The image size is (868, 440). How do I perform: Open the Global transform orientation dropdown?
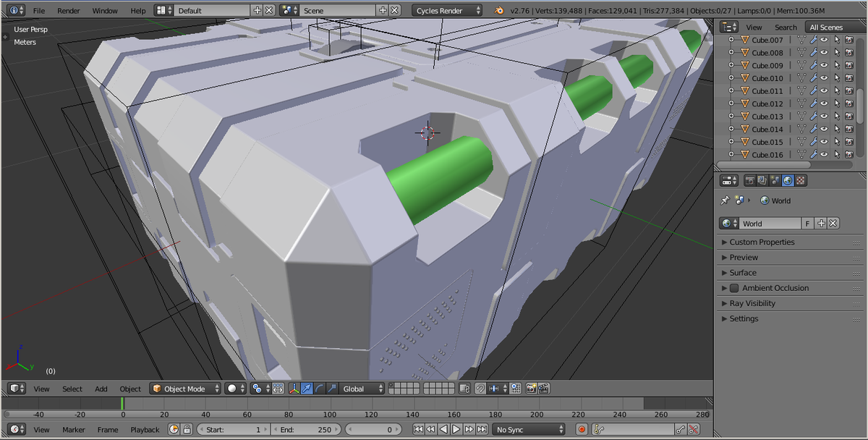362,389
